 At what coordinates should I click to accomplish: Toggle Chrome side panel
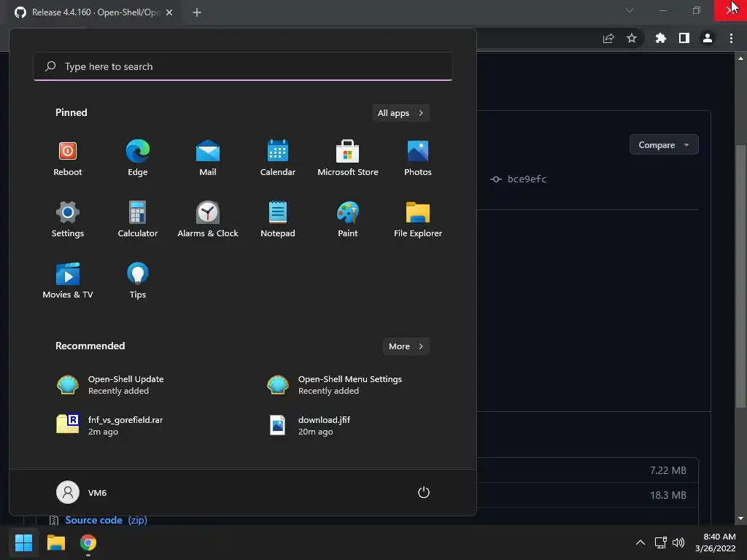coord(684,38)
